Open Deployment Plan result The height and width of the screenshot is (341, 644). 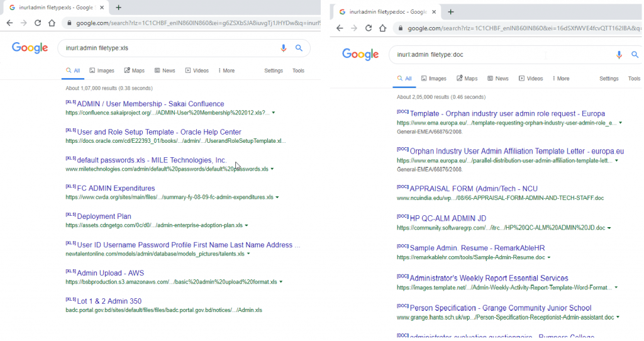coord(104,216)
